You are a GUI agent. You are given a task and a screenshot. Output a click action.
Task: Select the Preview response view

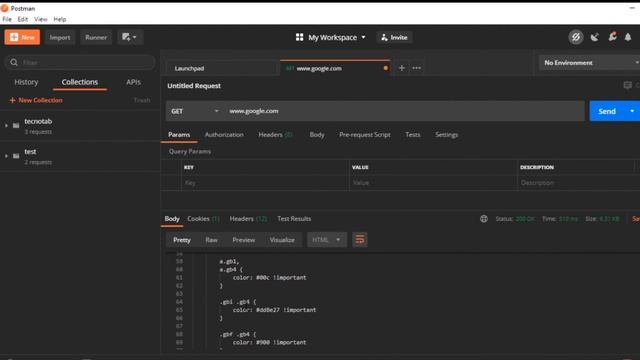244,240
